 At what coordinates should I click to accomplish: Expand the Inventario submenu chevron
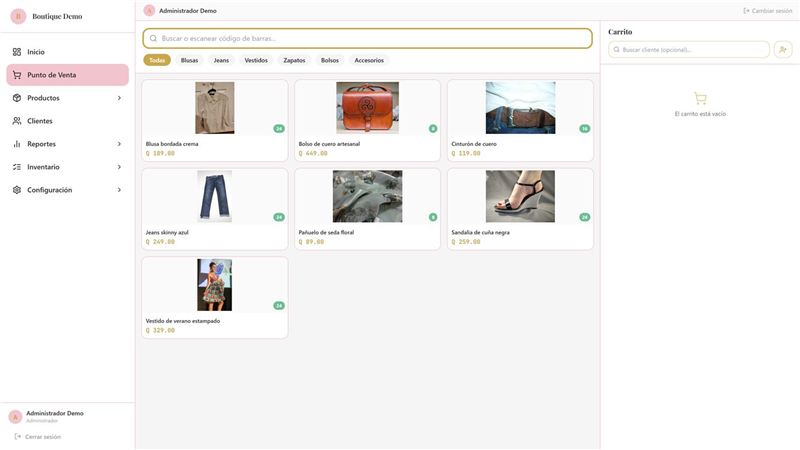(x=119, y=167)
